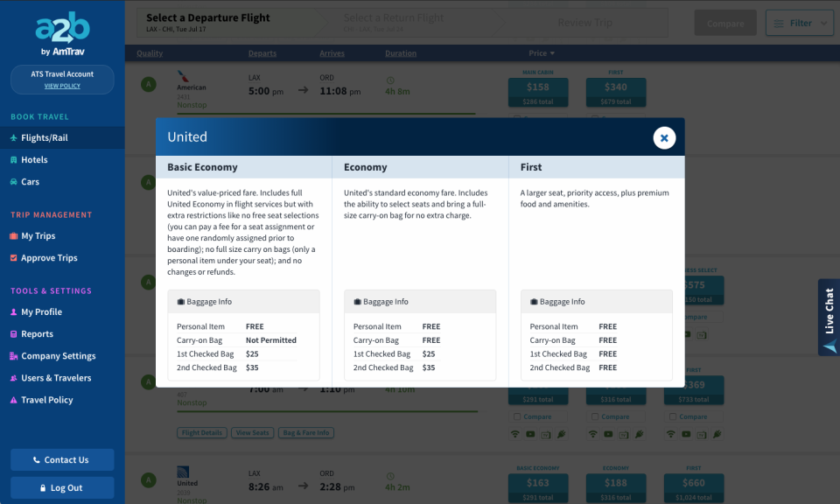Tick Compare checkbox in 7:00 am flight's middle column
The width and height of the screenshot is (840, 504).
[x=595, y=416]
